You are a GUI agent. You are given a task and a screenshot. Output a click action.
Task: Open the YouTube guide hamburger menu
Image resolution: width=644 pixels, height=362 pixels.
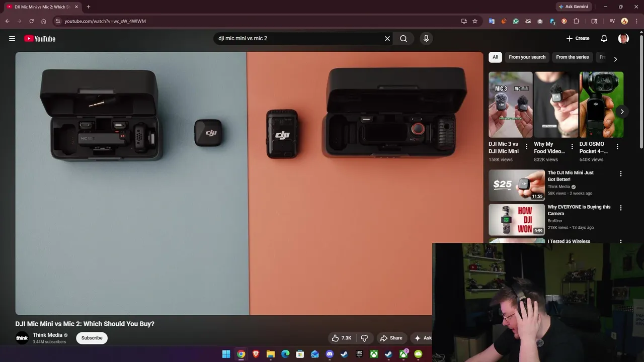(12, 39)
